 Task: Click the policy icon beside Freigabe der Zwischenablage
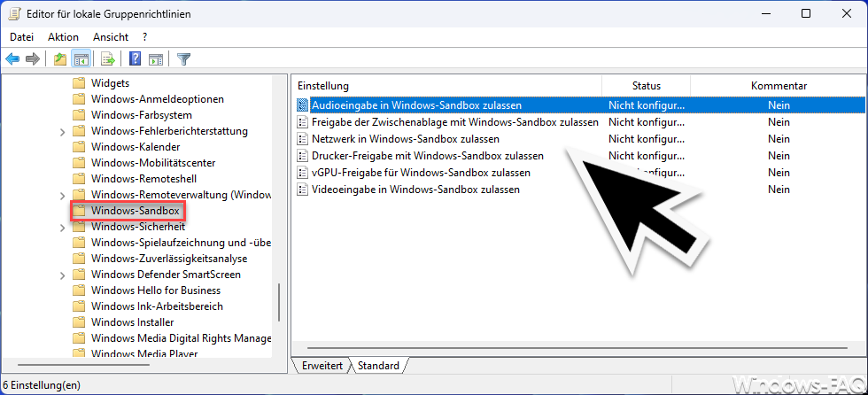302,121
